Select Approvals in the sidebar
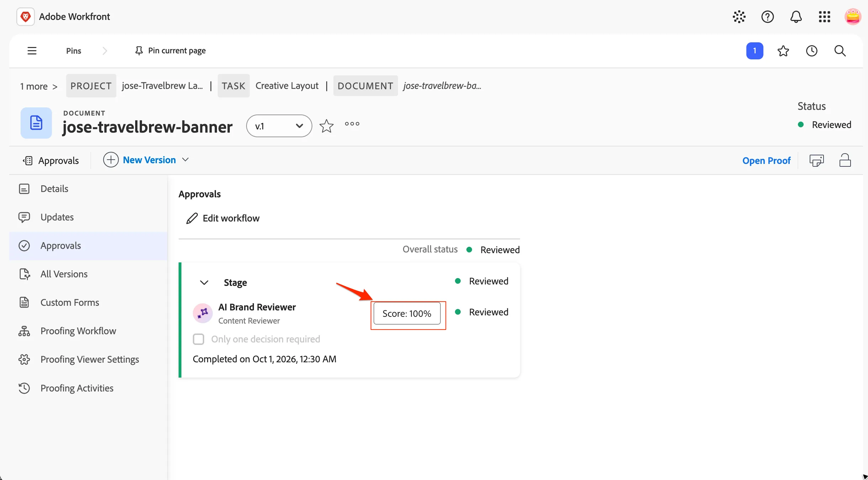Viewport: 868px width, 480px height. click(88, 246)
